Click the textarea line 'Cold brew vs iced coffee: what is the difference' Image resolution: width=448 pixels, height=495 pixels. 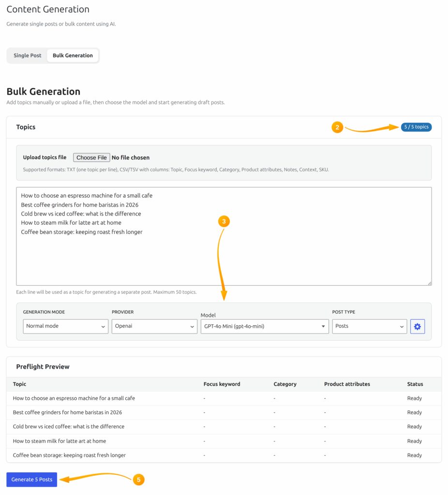[81, 214]
